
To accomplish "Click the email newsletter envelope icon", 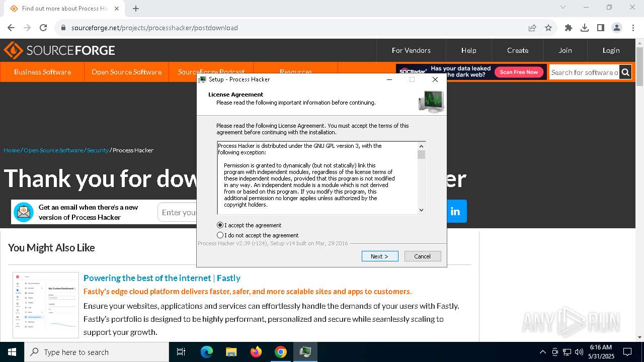I will pos(24,212).
